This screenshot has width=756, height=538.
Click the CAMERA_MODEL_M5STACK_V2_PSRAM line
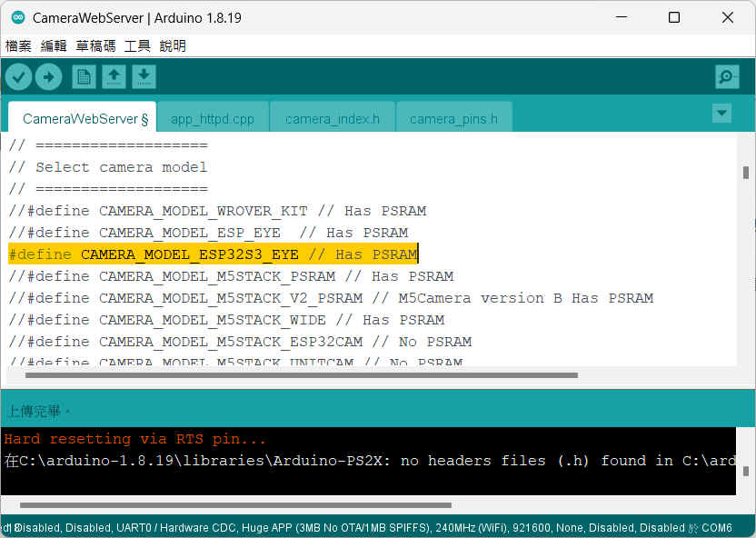click(331, 298)
